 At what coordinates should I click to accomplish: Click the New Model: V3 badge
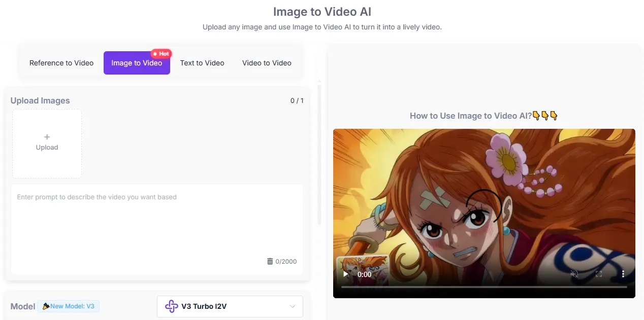(x=69, y=306)
